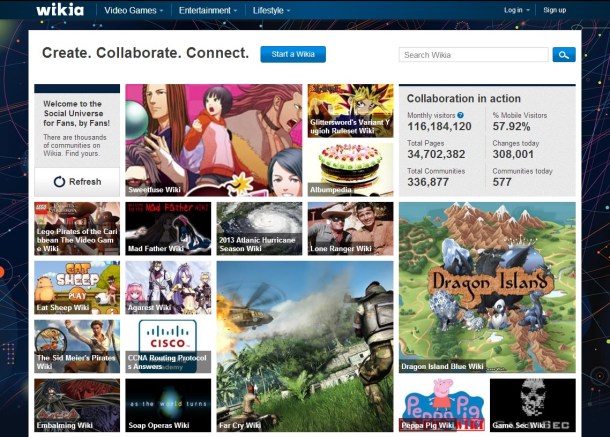Open the Video Games dropdown menu
Screen dimensions: 610x437
133,11
